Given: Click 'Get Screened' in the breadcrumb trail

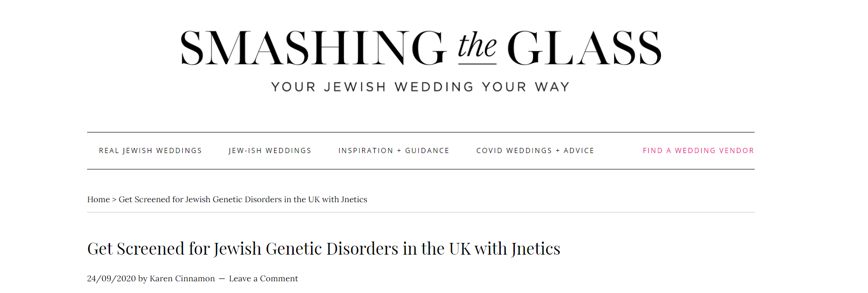Looking at the screenshot, I should pos(144,199).
